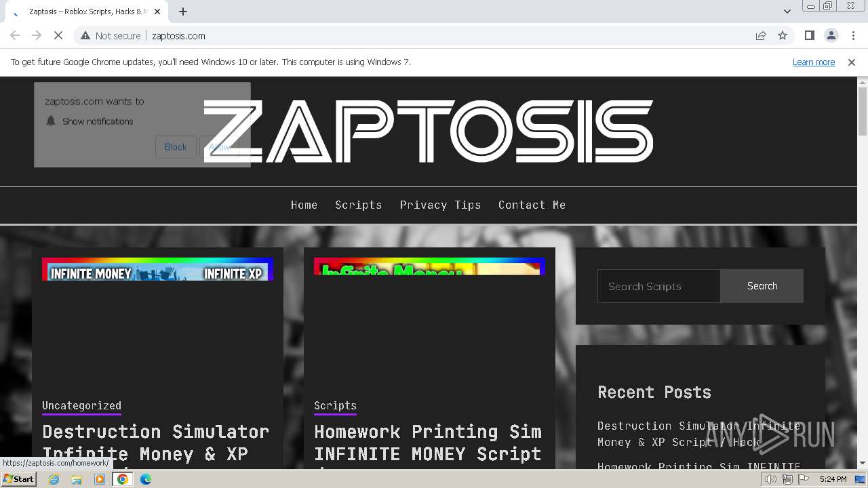Launch Internet Explorer from taskbar
The width and height of the screenshot is (868, 488).
(x=54, y=479)
